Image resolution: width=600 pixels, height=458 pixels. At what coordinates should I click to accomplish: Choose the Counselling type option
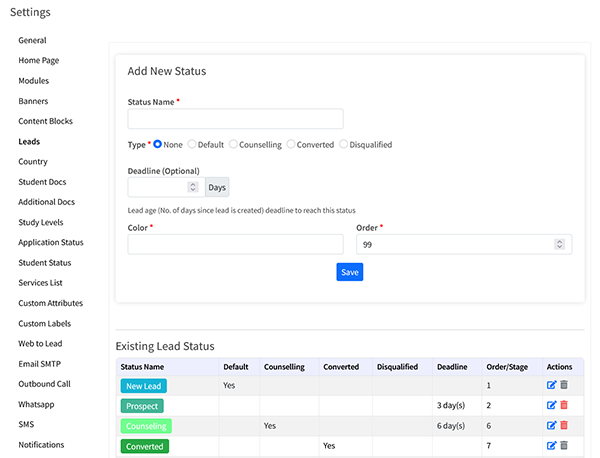(x=234, y=145)
